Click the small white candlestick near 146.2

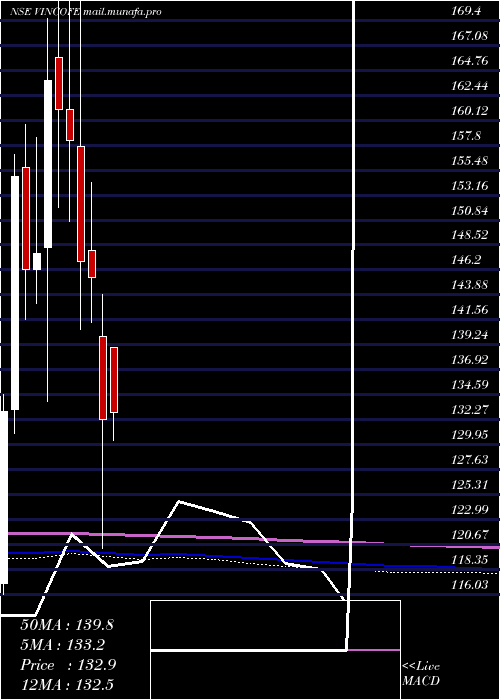(x=37, y=262)
